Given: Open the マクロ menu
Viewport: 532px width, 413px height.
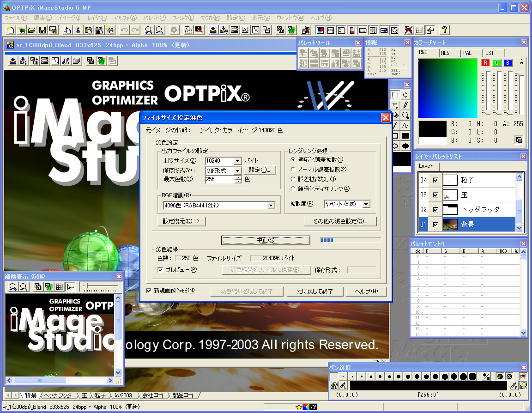Looking at the screenshot, I should click(211, 18).
